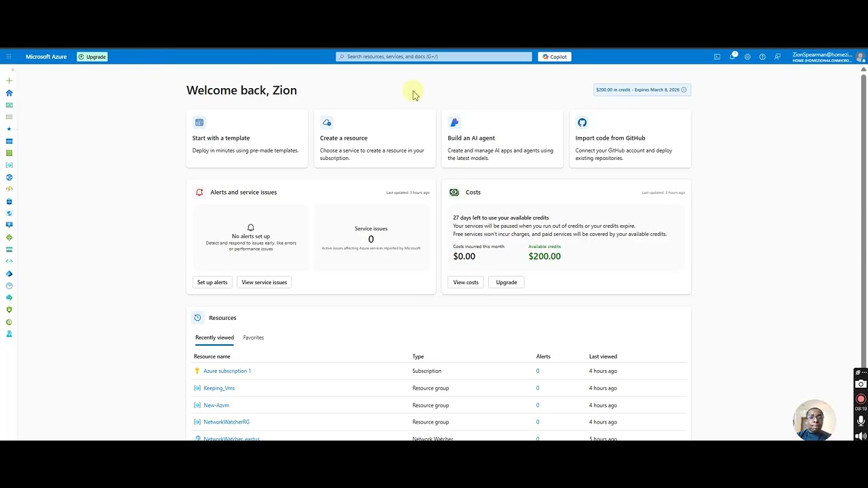Click the View costs button
This screenshot has height=488, width=868.
click(466, 282)
